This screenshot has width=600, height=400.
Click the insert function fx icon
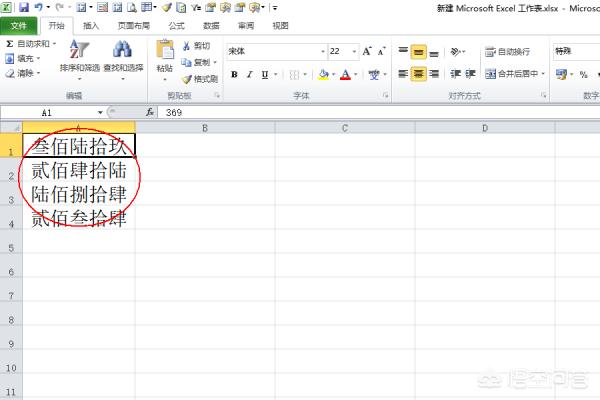(x=150, y=112)
